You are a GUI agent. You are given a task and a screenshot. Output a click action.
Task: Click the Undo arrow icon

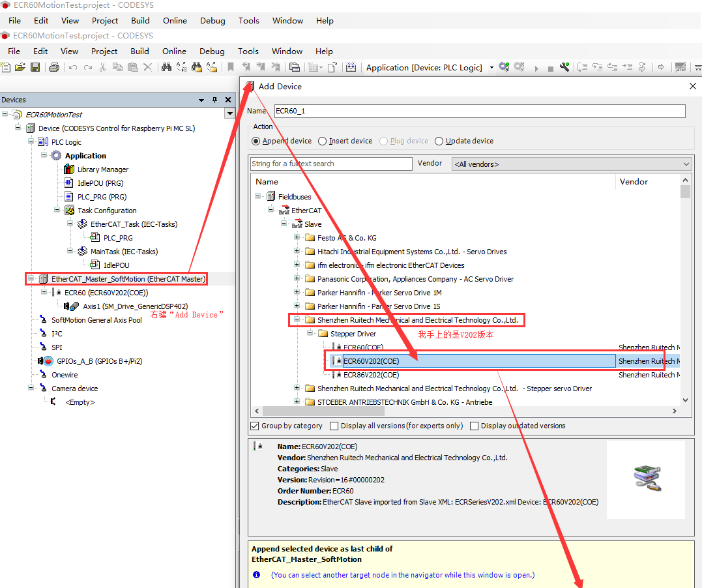pyautogui.click(x=73, y=68)
